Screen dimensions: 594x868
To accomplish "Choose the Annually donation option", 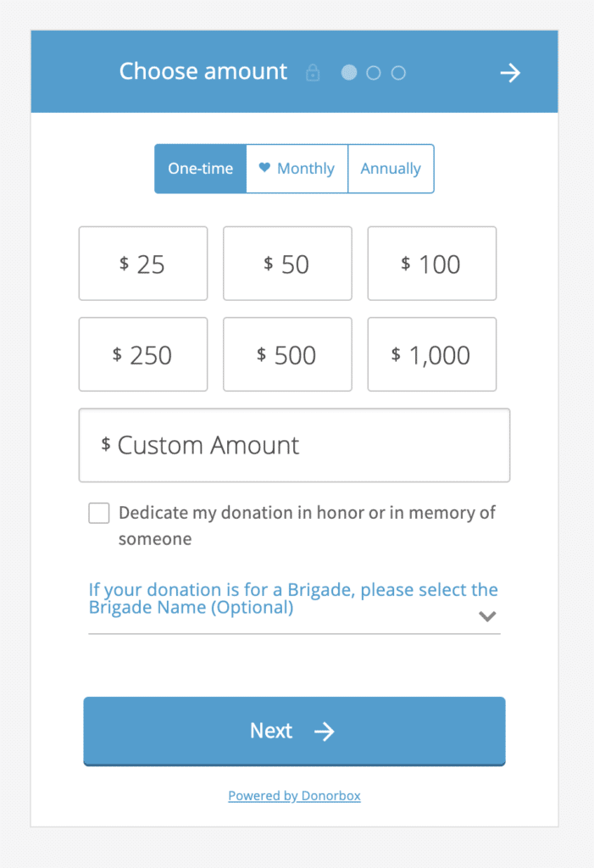I will click(x=391, y=169).
